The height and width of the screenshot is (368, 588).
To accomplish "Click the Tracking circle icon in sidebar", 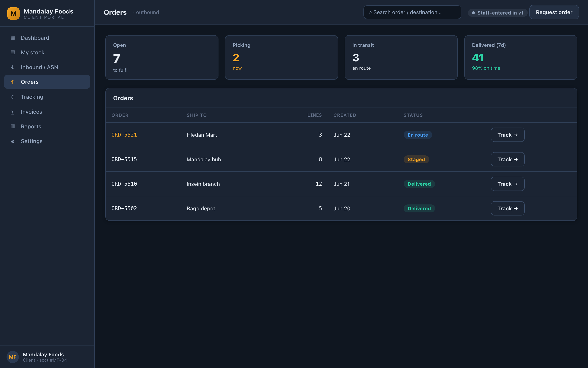I will (13, 97).
